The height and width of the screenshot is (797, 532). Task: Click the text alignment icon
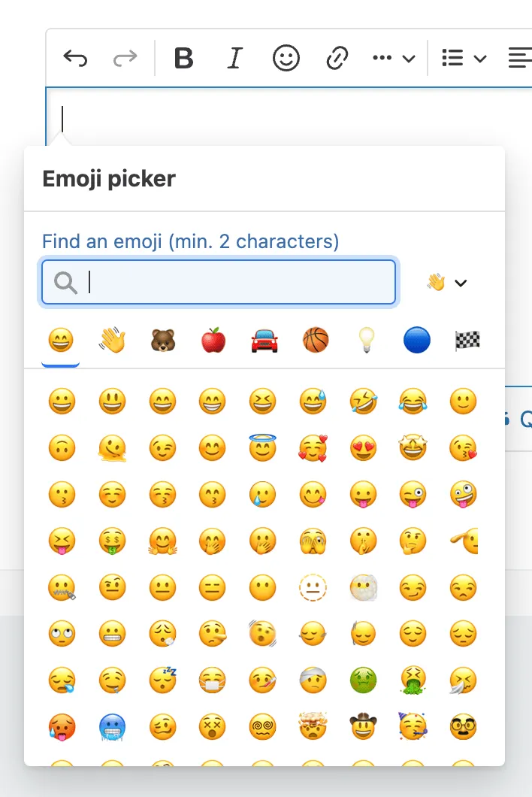tap(519, 58)
